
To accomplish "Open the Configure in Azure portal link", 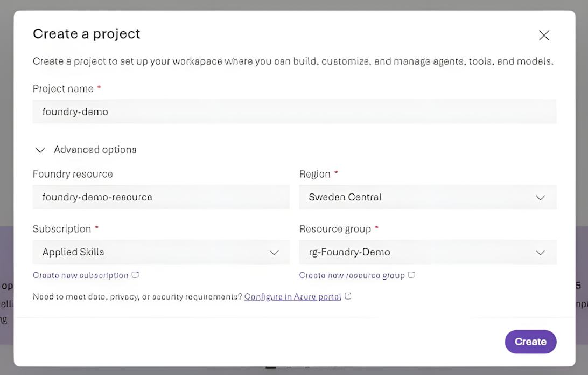I will [x=292, y=296].
